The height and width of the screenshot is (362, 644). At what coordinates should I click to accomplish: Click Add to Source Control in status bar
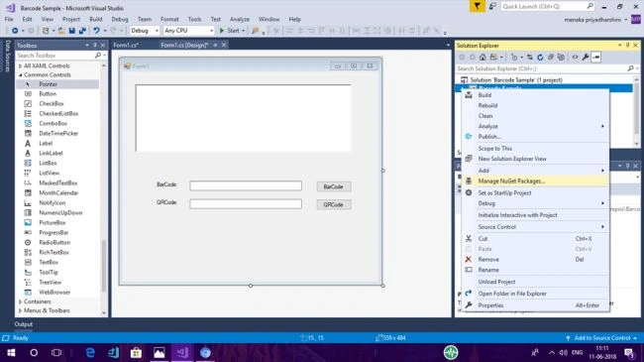601,338
